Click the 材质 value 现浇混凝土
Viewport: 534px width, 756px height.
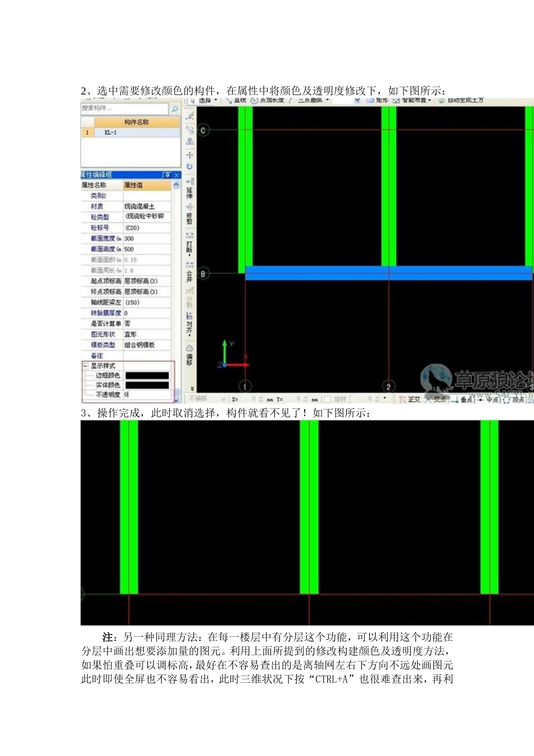click(147, 206)
